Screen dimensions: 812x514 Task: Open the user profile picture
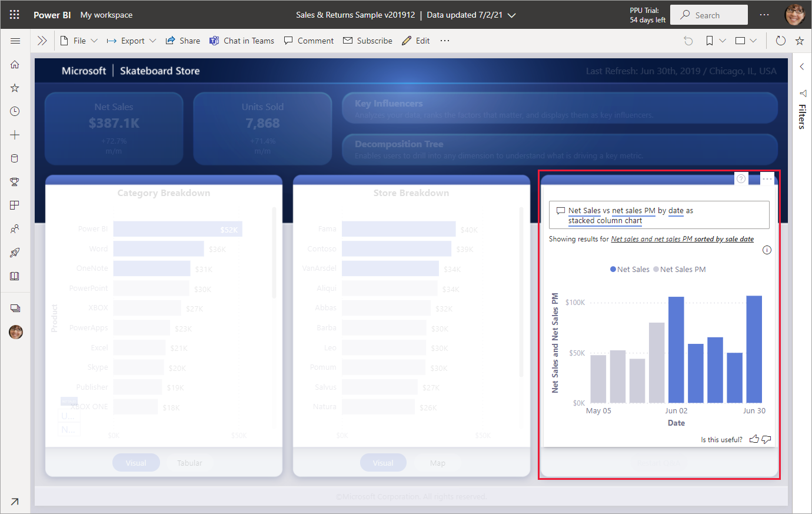pos(795,15)
